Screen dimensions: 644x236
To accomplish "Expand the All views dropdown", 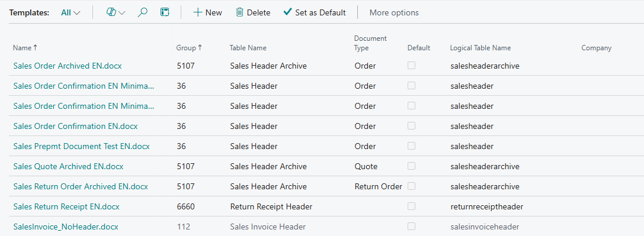I will click(x=71, y=12).
